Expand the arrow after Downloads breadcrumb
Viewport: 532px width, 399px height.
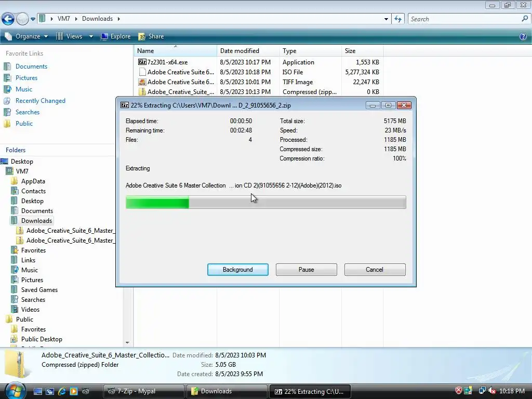pyautogui.click(x=119, y=19)
